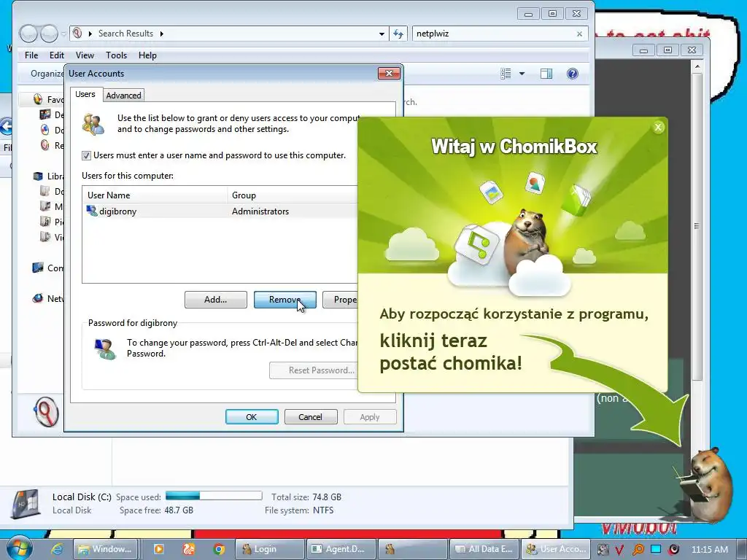Open Internet Explorer from the taskbar
Screen dimensions: 747x560
(57, 549)
